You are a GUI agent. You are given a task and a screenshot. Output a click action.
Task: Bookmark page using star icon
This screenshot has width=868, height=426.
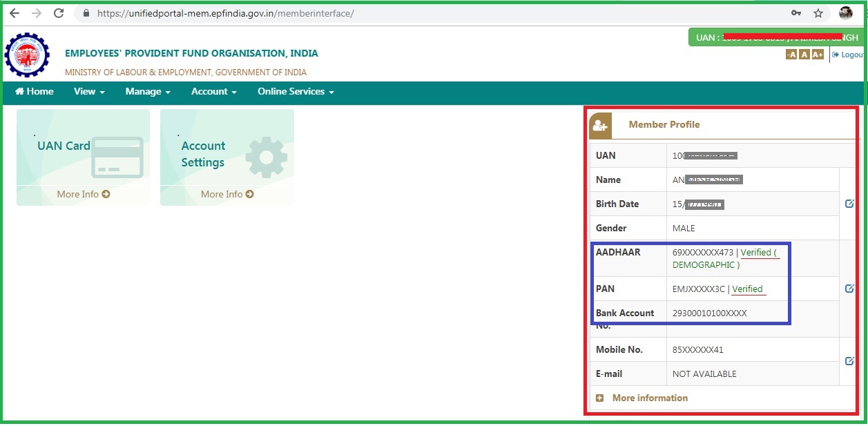point(818,13)
